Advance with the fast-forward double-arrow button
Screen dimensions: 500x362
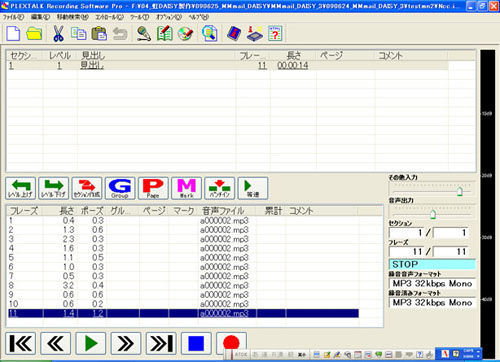tap(126, 343)
